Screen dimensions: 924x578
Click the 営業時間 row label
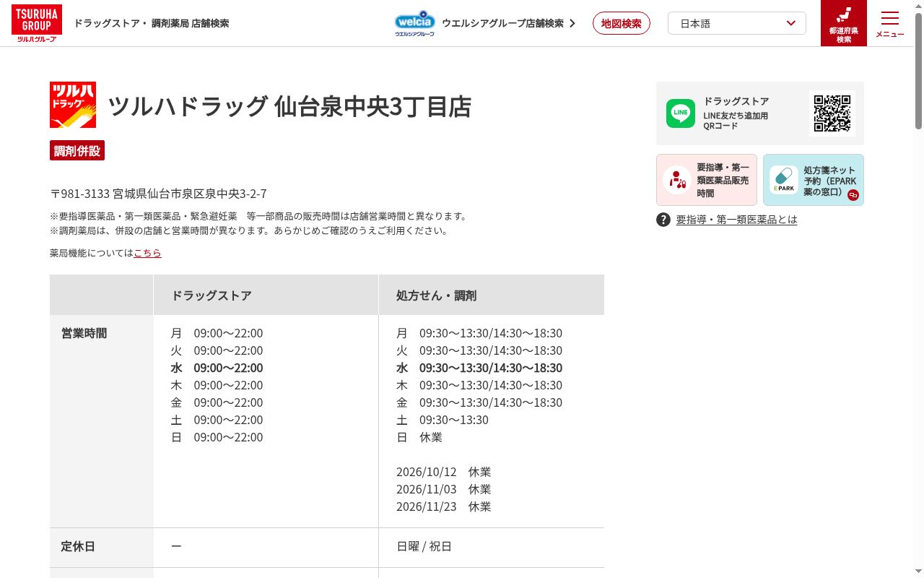point(84,333)
